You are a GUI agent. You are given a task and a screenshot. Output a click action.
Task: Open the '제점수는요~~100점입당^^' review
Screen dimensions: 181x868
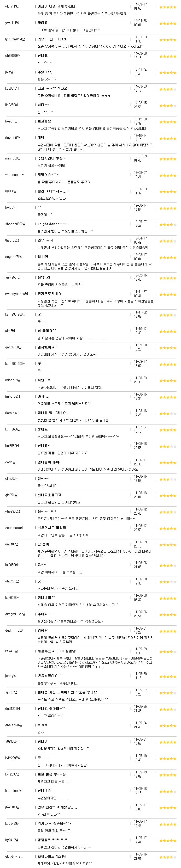coord(59,651)
